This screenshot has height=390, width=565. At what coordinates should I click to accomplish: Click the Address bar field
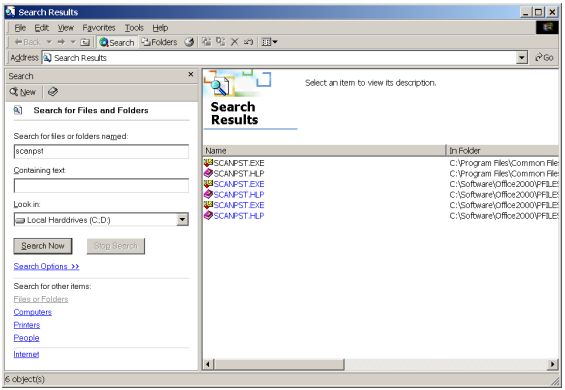click(280, 58)
